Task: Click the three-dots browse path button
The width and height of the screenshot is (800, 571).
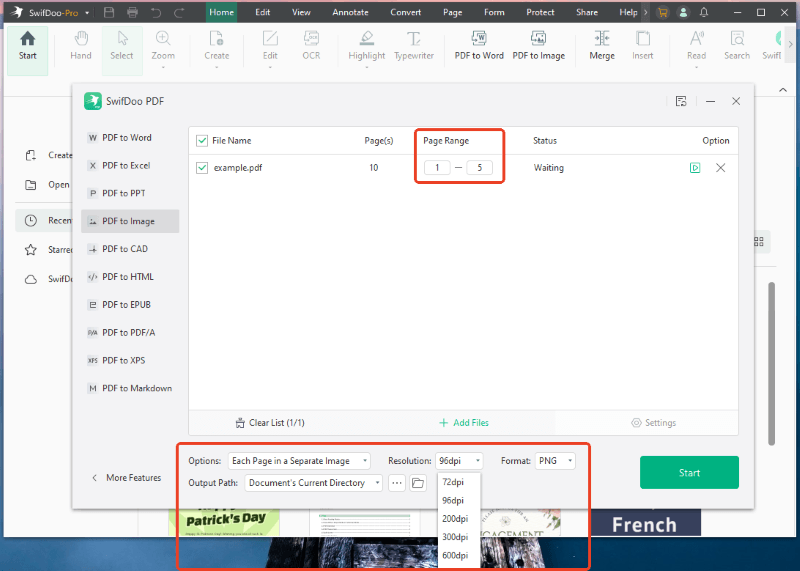Action: tap(397, 483)
